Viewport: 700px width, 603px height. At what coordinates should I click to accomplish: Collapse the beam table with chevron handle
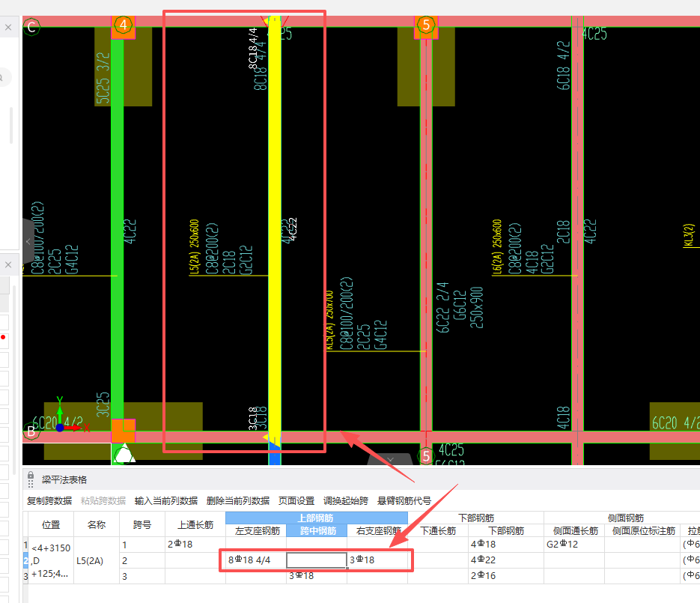click(x=390, y=459)
